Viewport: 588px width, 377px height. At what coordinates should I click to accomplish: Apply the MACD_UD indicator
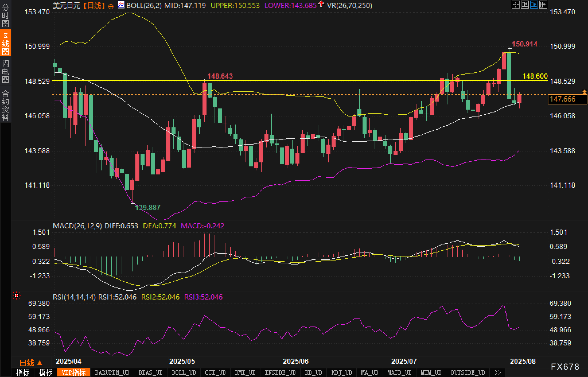399,372
